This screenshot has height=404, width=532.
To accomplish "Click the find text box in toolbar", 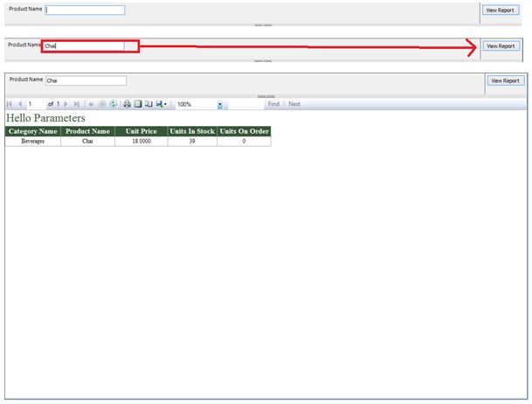I will (x=246, y=104).
